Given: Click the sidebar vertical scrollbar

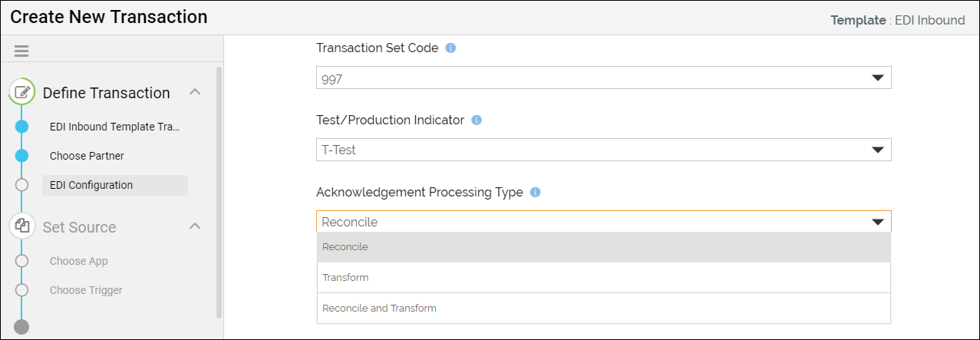Looking at the screenshot, I should tap(219, 192).
